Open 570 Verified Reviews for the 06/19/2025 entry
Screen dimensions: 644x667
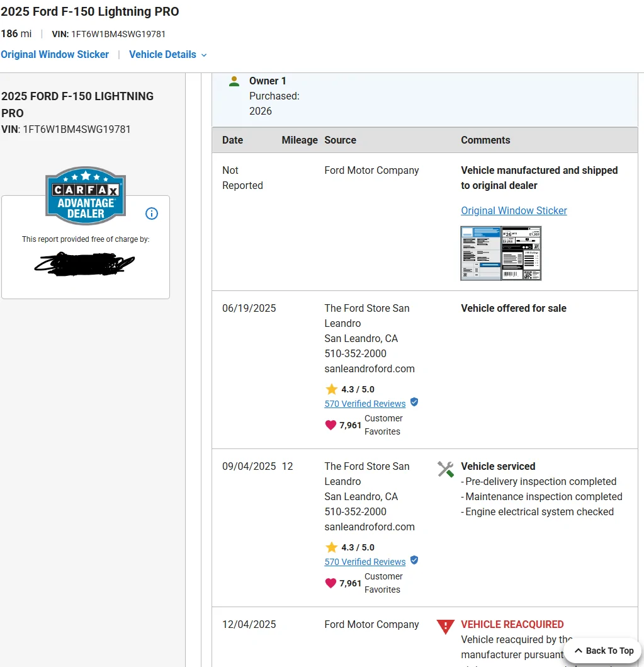tap(364, 404)
